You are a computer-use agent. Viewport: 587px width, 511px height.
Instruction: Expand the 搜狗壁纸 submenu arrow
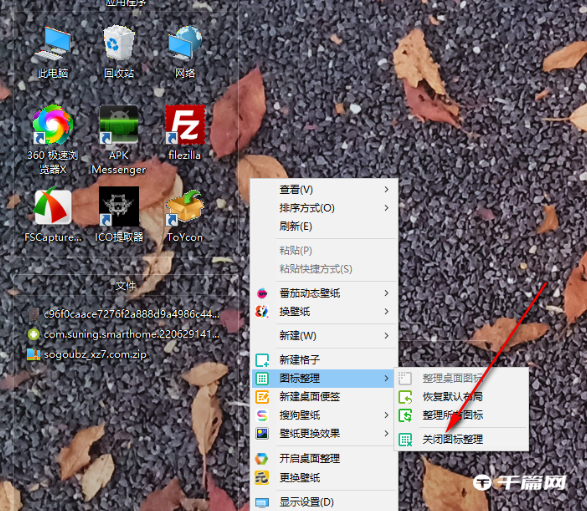386,415
